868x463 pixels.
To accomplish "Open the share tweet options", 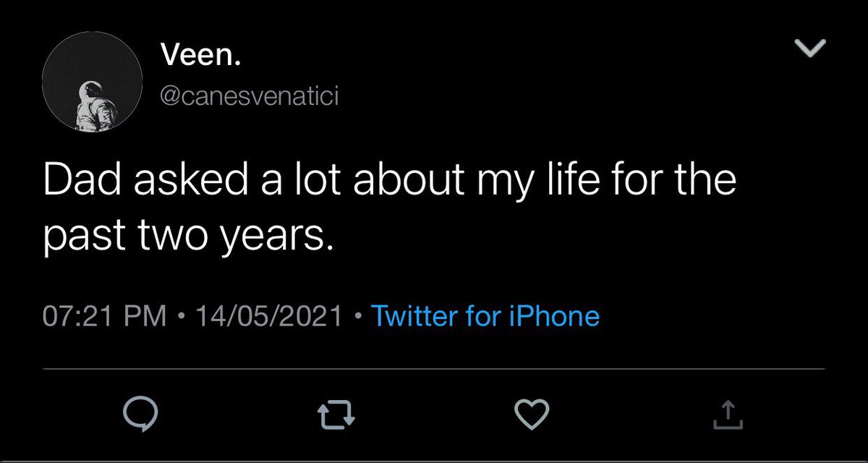I will pyautogui.click(x=728, y=413).
